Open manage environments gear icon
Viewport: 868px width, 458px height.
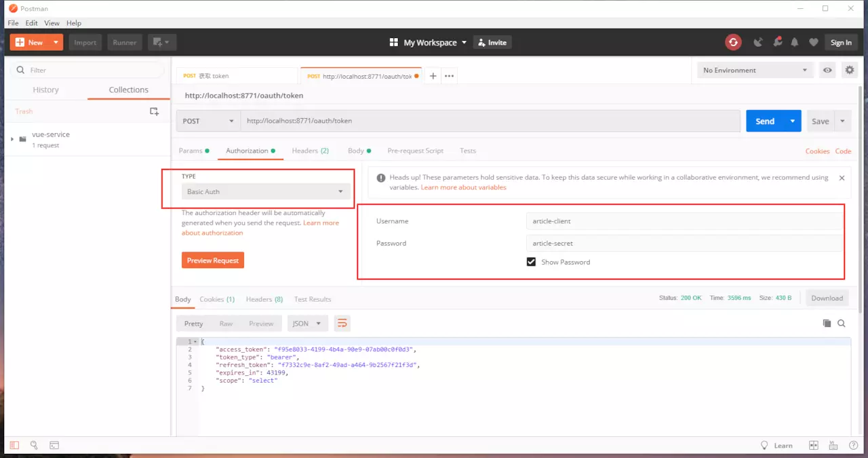(850, 70)
